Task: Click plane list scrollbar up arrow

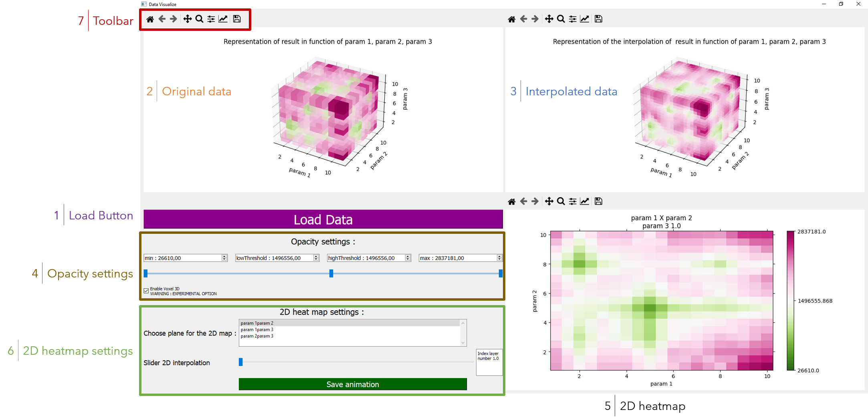Action: click(463, 323)
